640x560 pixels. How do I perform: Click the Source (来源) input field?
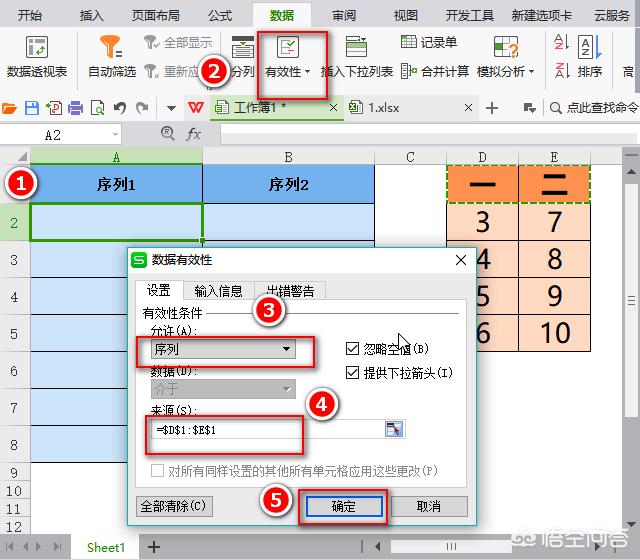click(x=268, y=430)
